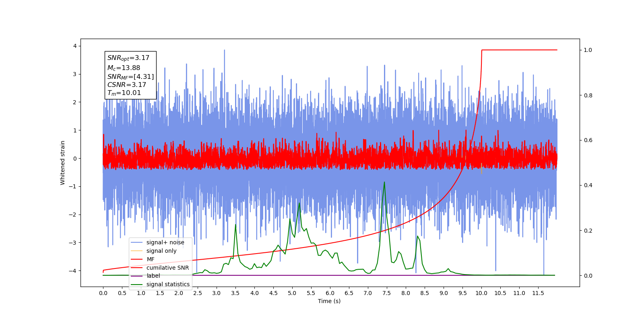The width and height of the screenshot is (644, 322).
Task: Click x-axis tick label 0.0
Action: (103, 293)
